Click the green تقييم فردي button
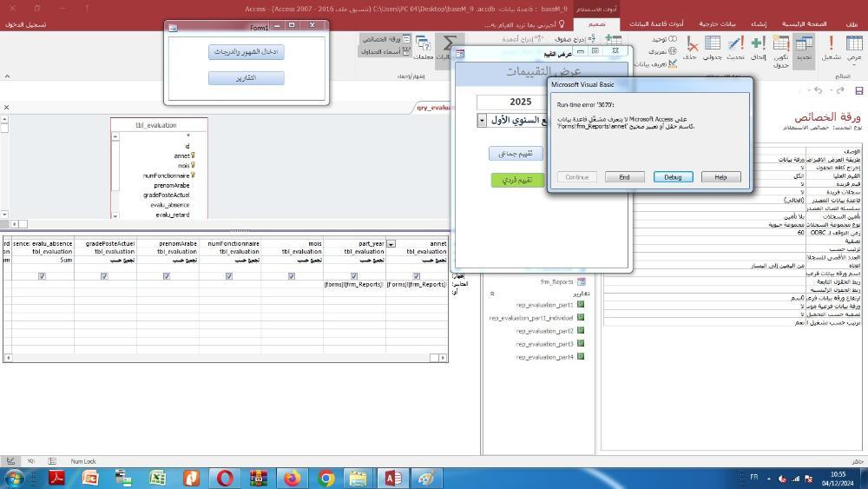868x489 pixels. click(x=517, y=180)
